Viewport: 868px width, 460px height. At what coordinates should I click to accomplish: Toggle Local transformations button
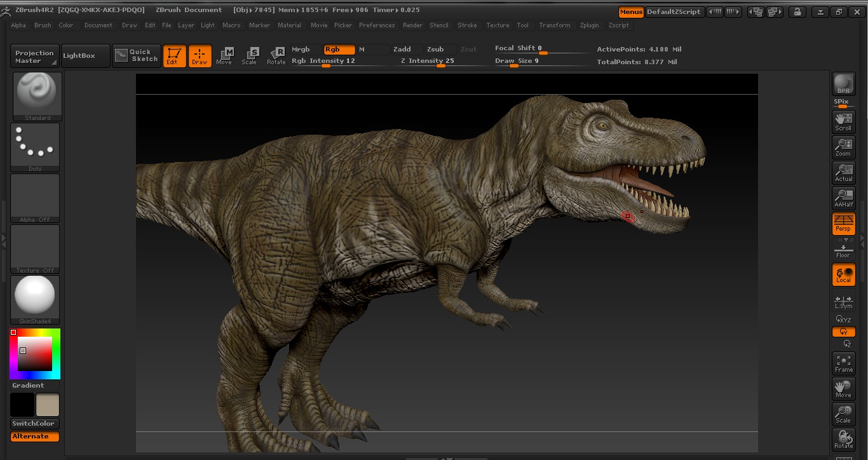[843, 274]
